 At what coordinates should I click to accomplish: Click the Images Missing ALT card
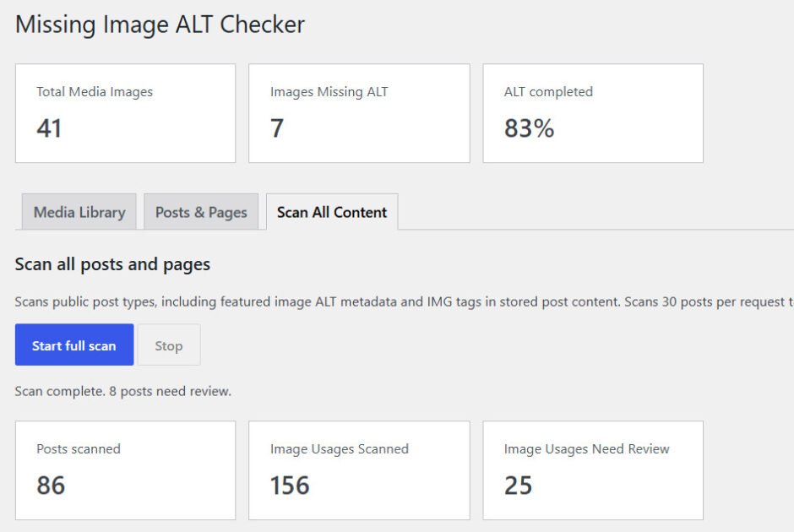359,113
